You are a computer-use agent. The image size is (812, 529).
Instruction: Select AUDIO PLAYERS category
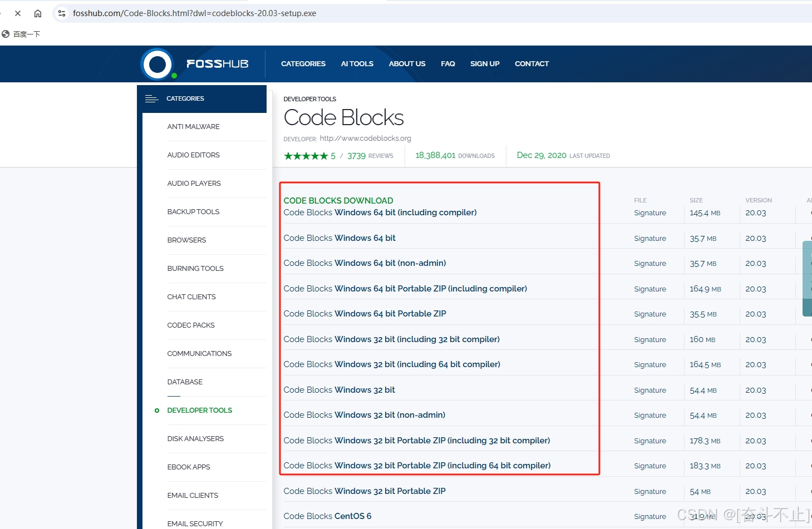pos(194,184)
